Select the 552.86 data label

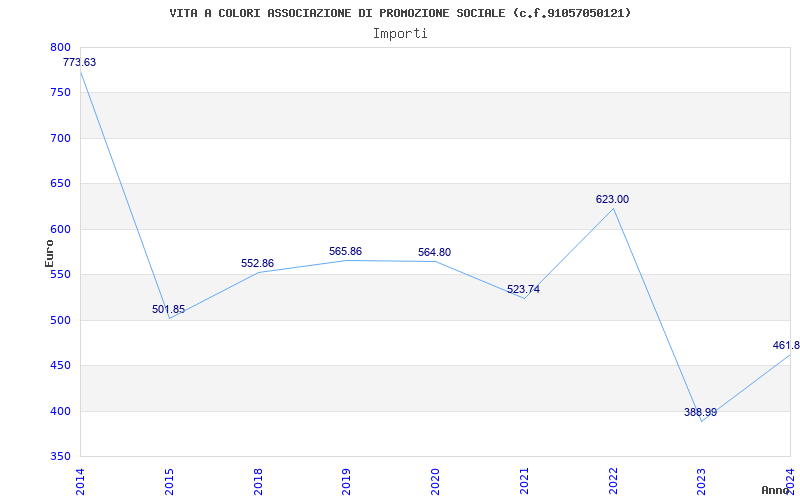pyautogui.click(x=257, y=264)
